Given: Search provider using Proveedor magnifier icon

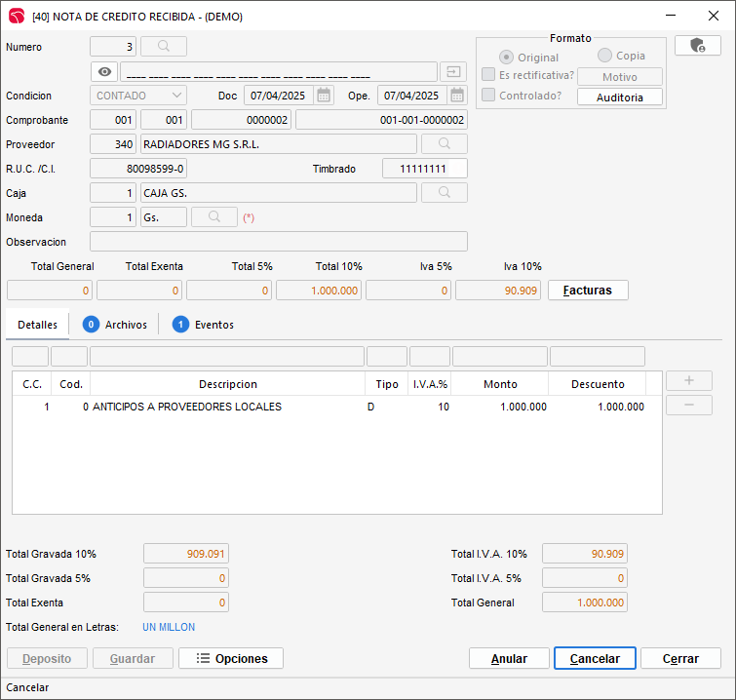Looking at the screenshot, I should (x=444, y=144).
